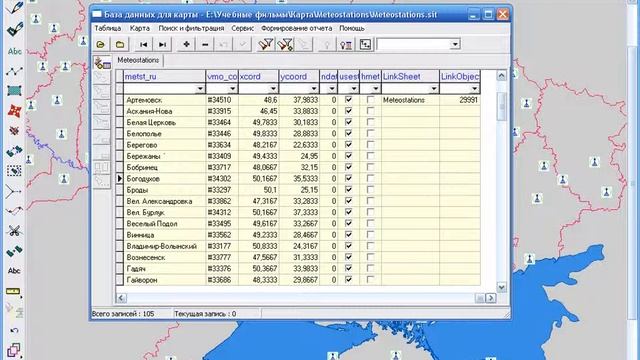Open the xcoord column filter dropdown

pos(273,89)
